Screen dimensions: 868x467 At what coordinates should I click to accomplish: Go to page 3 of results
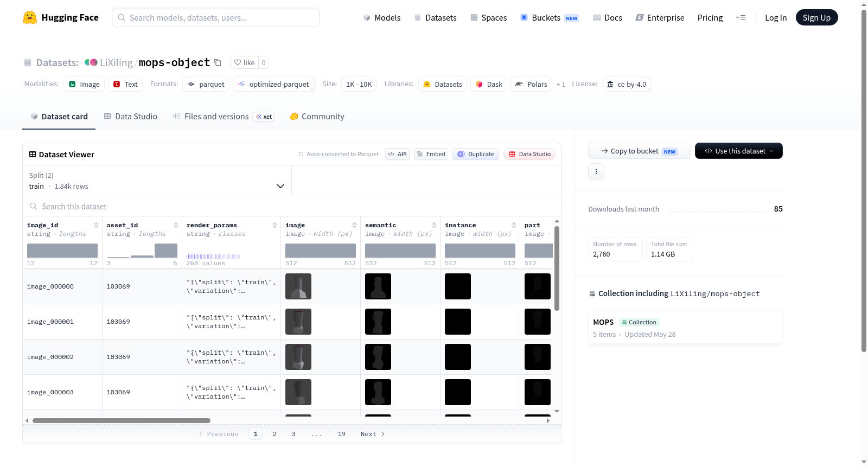tap(293, 434)
